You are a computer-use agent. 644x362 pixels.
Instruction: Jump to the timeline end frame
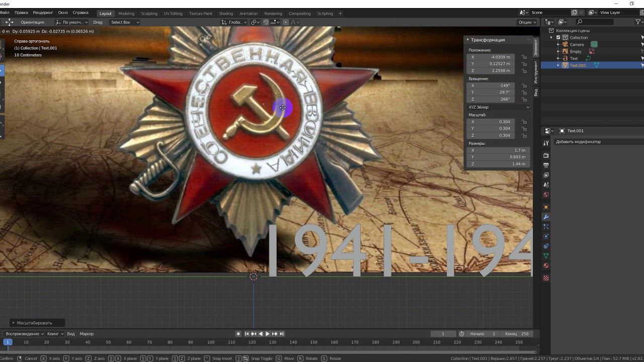[281, 334]
